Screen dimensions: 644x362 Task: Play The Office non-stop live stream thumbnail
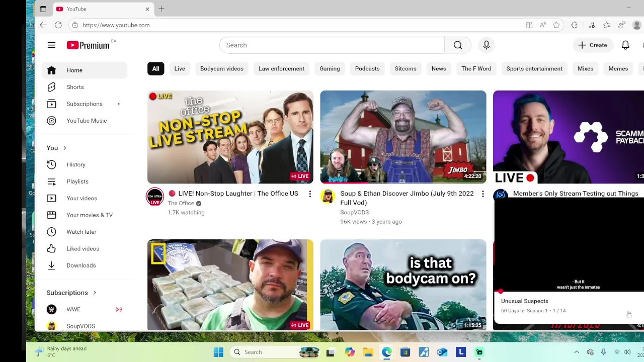[x=230, y=137]
